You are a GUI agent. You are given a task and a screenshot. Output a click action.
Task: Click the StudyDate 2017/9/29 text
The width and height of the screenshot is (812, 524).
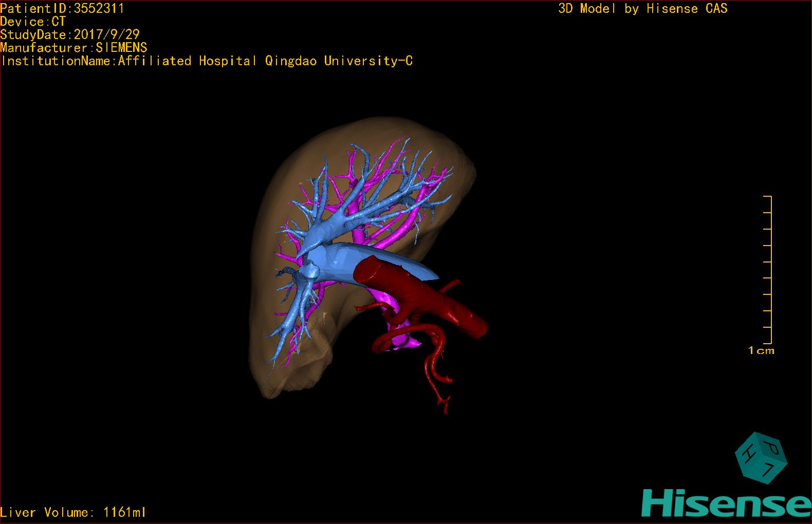70,35
